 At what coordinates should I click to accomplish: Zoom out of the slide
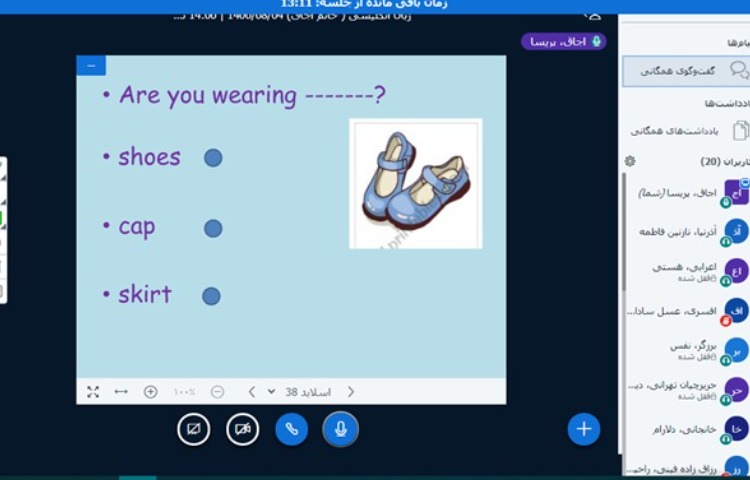[217, 392]
